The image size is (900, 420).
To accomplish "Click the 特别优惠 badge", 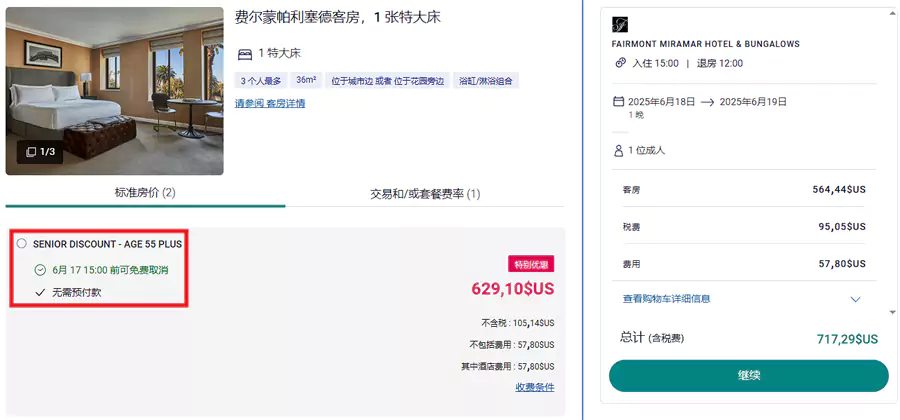I will 531,264.
